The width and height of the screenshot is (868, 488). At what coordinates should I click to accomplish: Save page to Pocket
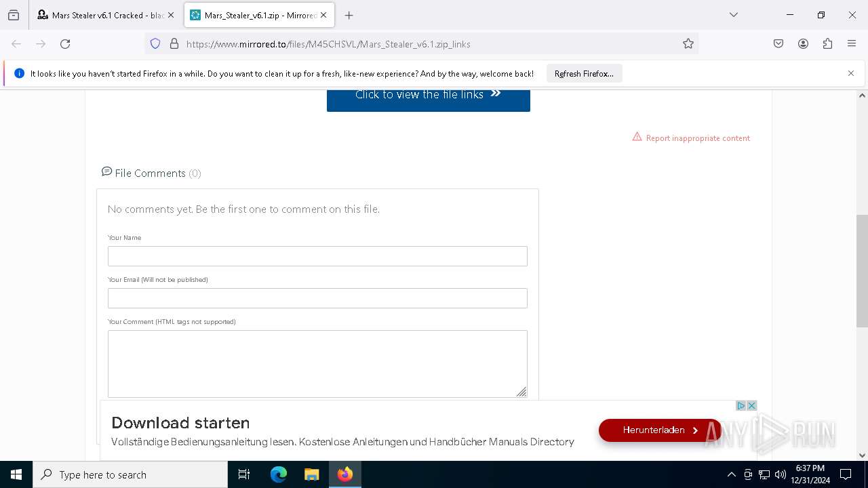(x=778, y=44)
